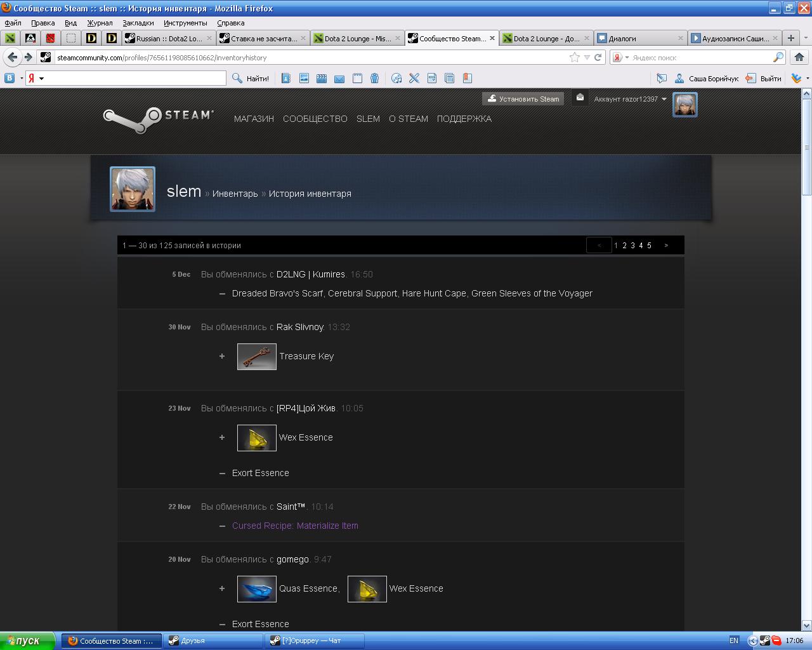Open Quas Essence item image
The image size is (812, 650).
click(257, 589)
